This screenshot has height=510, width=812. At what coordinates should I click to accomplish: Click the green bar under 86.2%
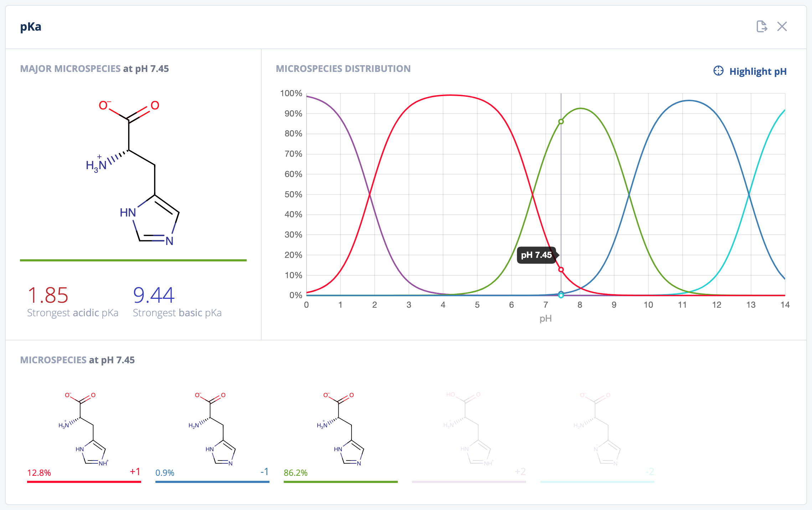[x=341, y=482]
